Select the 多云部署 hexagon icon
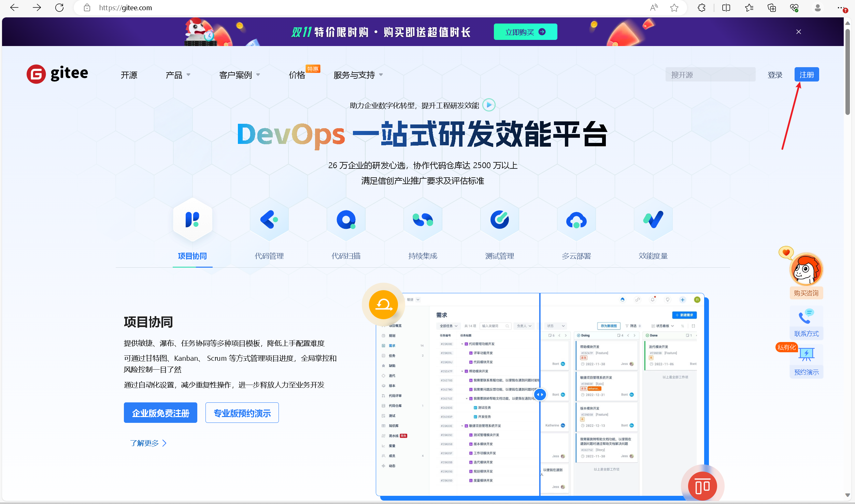 pyautogui.click(x=576, y=220)
